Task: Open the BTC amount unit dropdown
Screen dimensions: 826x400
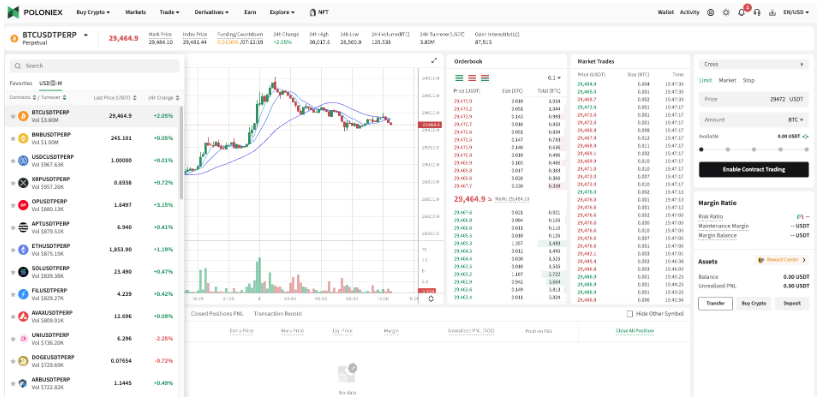Action: (x=795, y=120)
